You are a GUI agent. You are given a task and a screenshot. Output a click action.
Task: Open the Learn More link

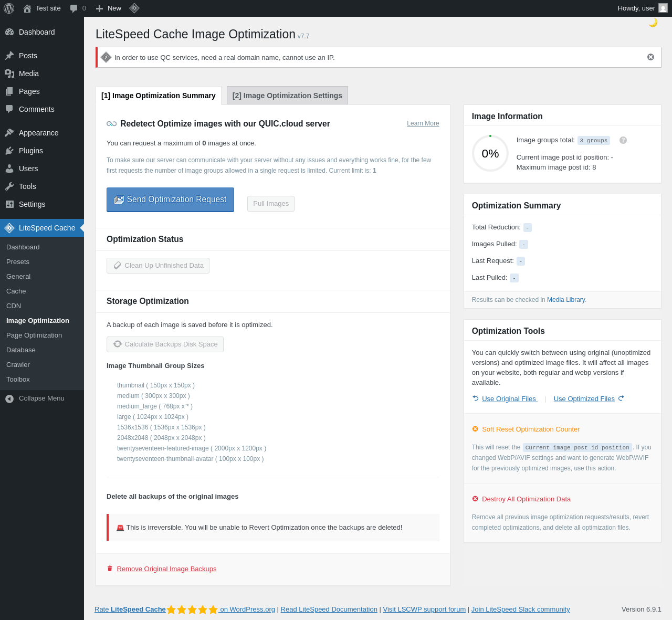(x=423, y=123)
